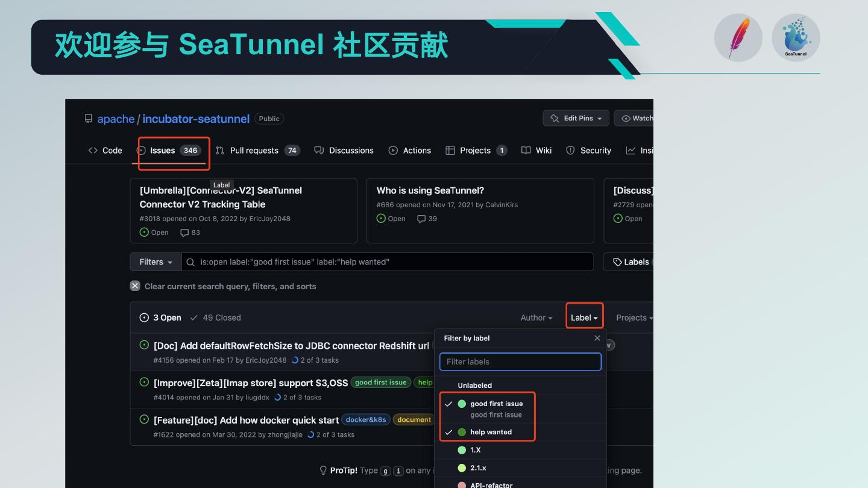The width and height of the screenshot is (868, 488).
Task: Switch to the Code tab
Action: [x=105, y=151]
